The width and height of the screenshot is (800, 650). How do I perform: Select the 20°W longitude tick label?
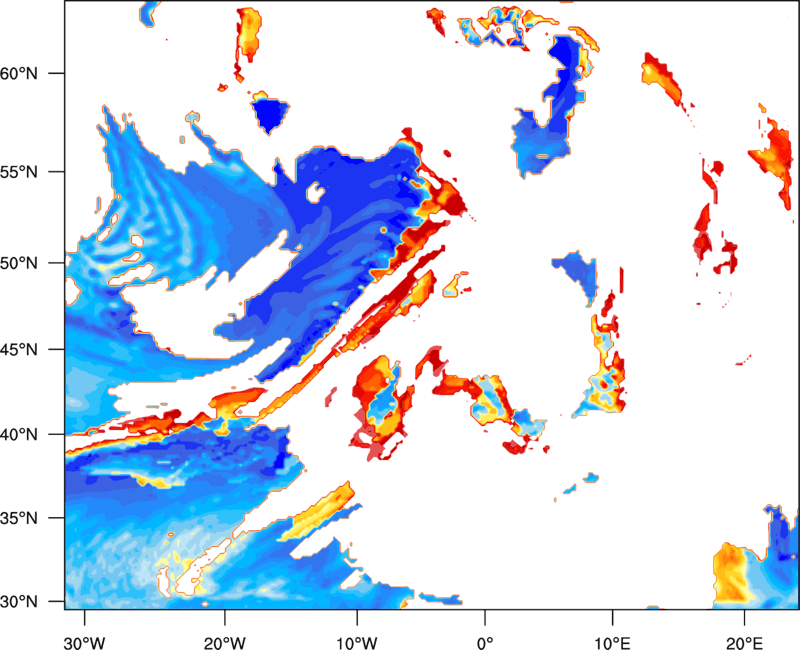pyautogui.click(x=224, y=643)
